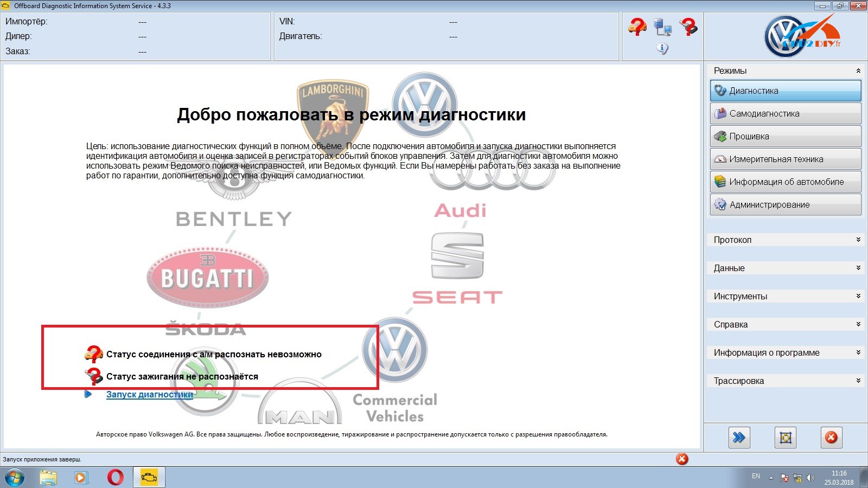This screenshot has width=868, height=488.
Task: Click the Заказ label in header
Action: tap(17, 52)
